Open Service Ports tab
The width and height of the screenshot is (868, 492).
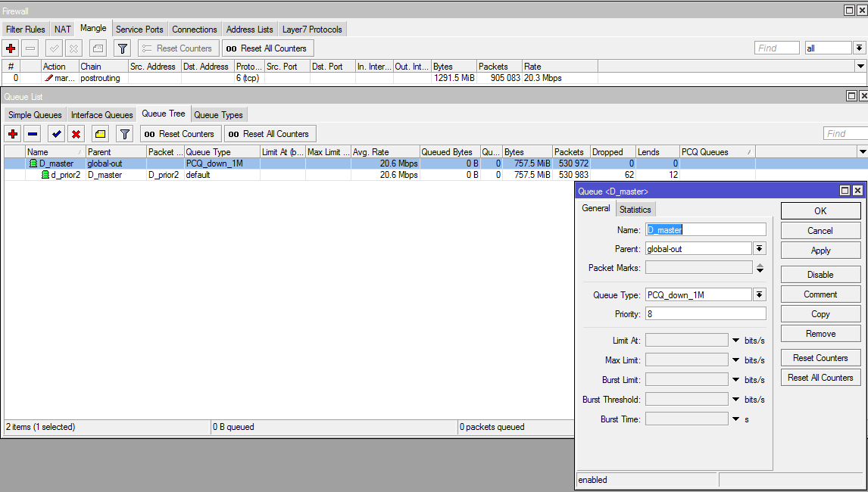click(x=139, y=30)
